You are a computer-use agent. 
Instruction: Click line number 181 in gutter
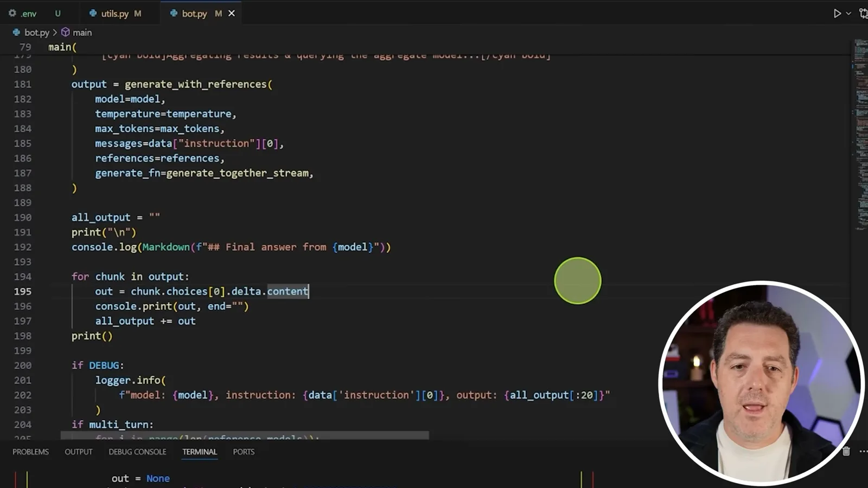pos(23,84)
